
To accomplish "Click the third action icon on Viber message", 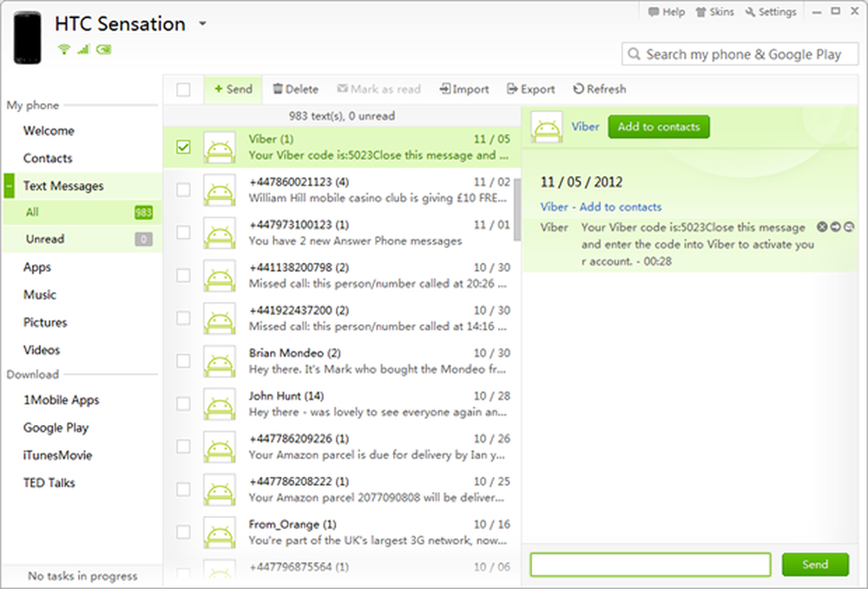I will [849, 226].
